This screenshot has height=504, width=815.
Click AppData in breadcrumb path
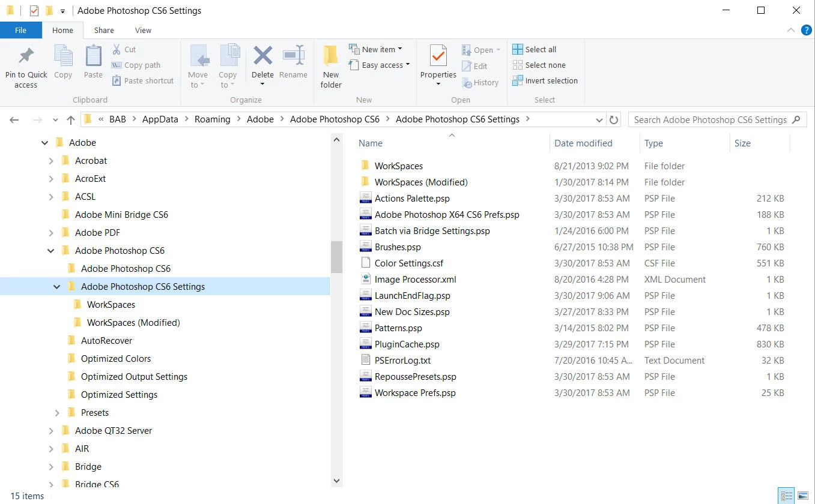click(x=160, y=119)
